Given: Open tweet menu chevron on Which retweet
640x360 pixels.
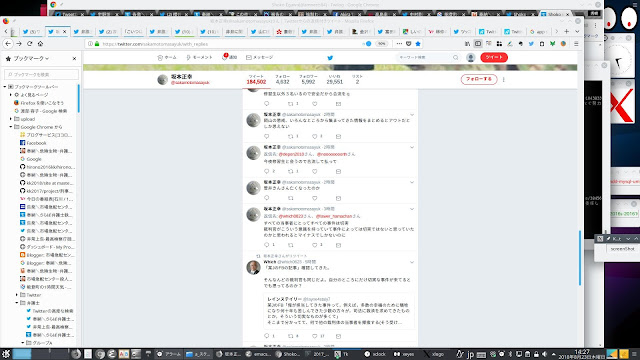Looking at the screenshot, I should pos(412,262).
